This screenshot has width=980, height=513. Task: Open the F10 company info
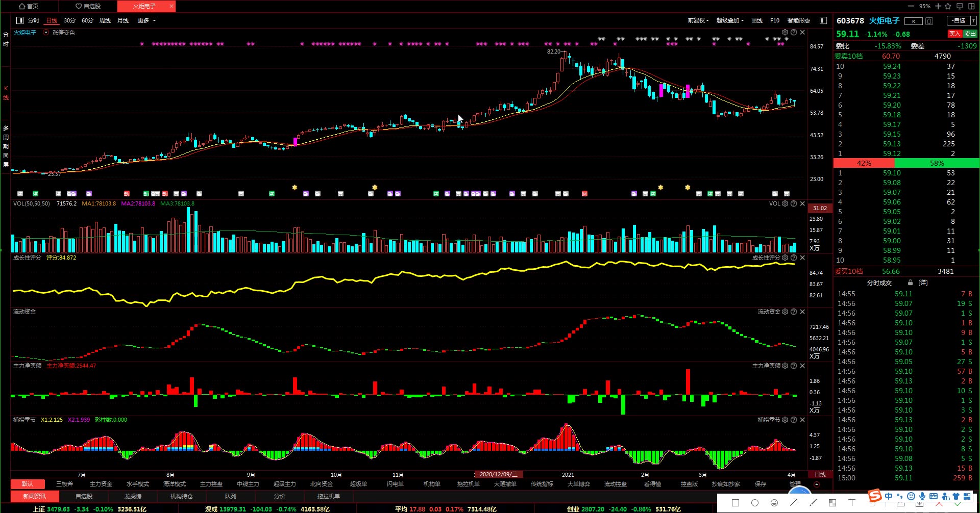point(775,20)
